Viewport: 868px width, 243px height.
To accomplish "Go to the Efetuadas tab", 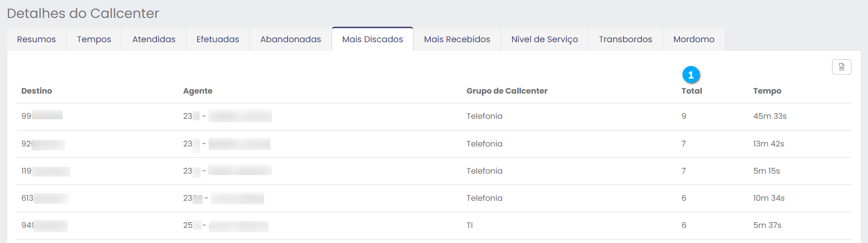I will pyautogui.click(x=218, y=39).
